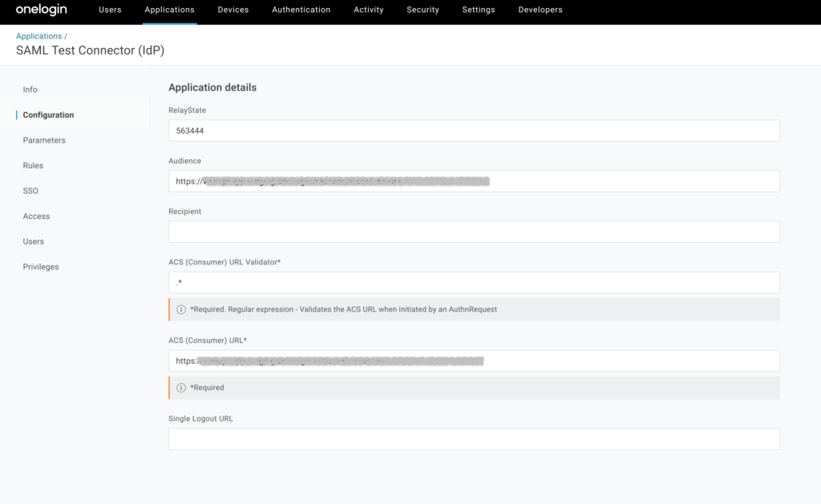Click the ACS (Consumer) URL Validator* label
Image resolution: width=821 pixels, height=504 pixels.
pos(224,262)
